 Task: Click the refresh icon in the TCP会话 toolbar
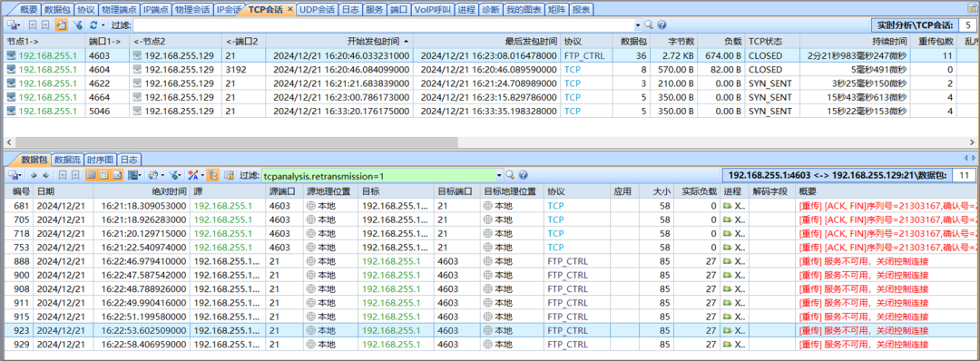point(93,25)
